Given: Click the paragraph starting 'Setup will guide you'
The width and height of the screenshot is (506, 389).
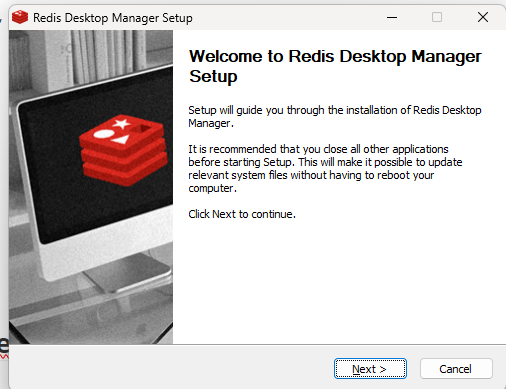Looking at the screenshot, I should click(x=335, y=117).
